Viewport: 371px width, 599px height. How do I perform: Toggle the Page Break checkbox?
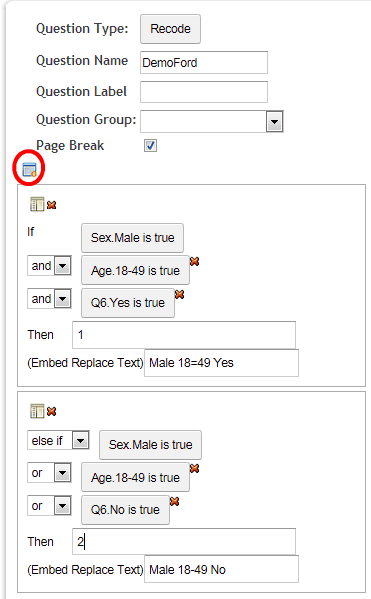point(150,146)
